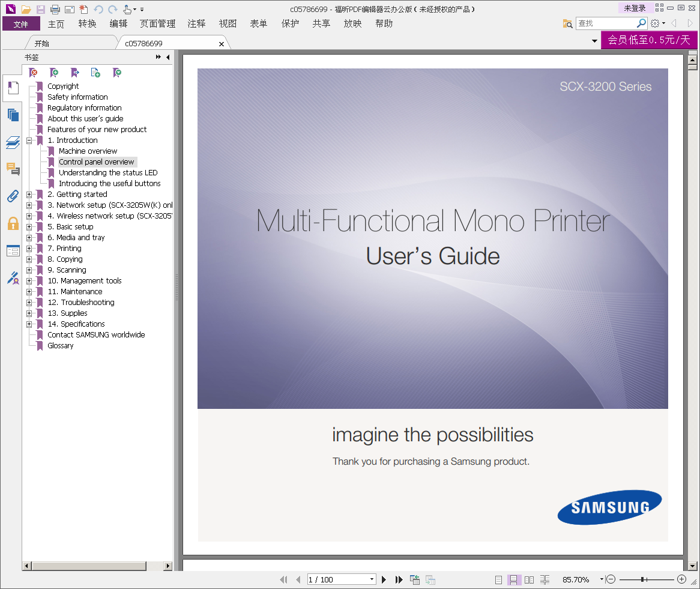The image size is (700, 589).
Task: Select the hand touch mode tool
Action: click(x=128, y=9)
